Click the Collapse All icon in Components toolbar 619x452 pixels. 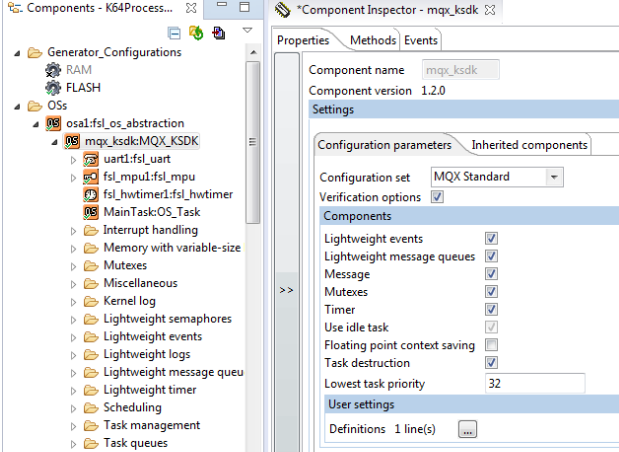coord(174,32)
